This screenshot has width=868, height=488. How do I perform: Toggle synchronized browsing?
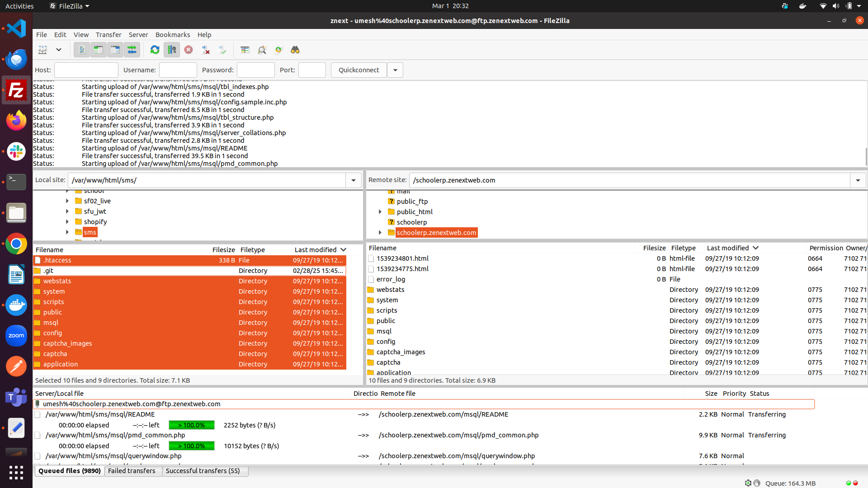point(278,50)
